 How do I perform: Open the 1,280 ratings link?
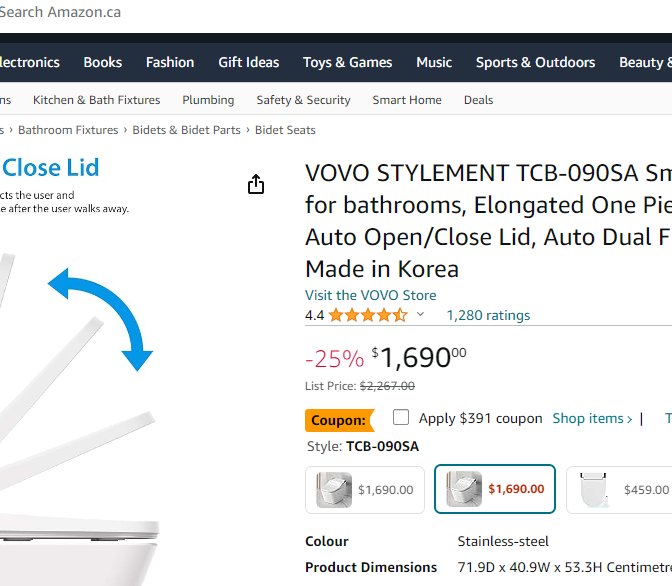488,315
